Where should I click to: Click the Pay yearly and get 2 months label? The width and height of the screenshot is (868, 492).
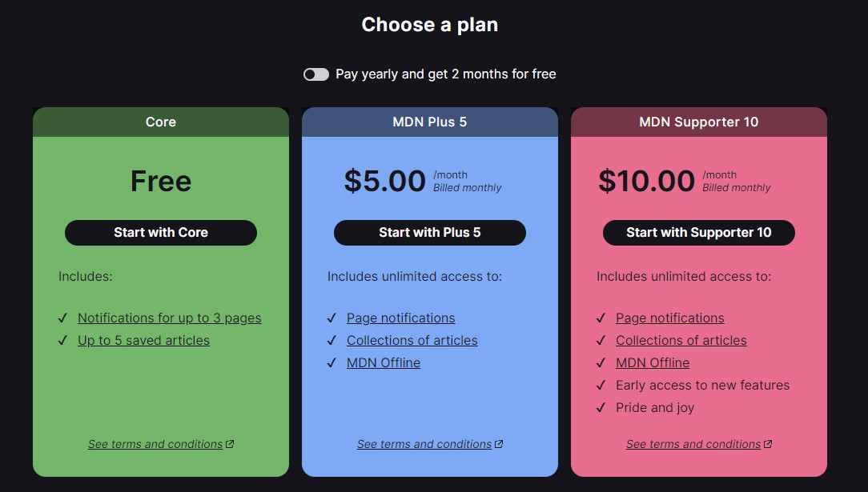[445, 74]
